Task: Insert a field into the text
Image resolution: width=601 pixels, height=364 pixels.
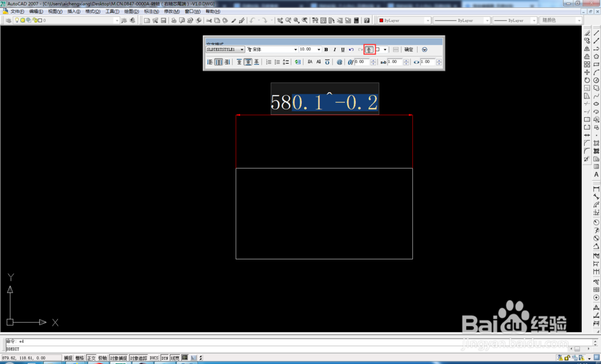Action: (298, 62)
